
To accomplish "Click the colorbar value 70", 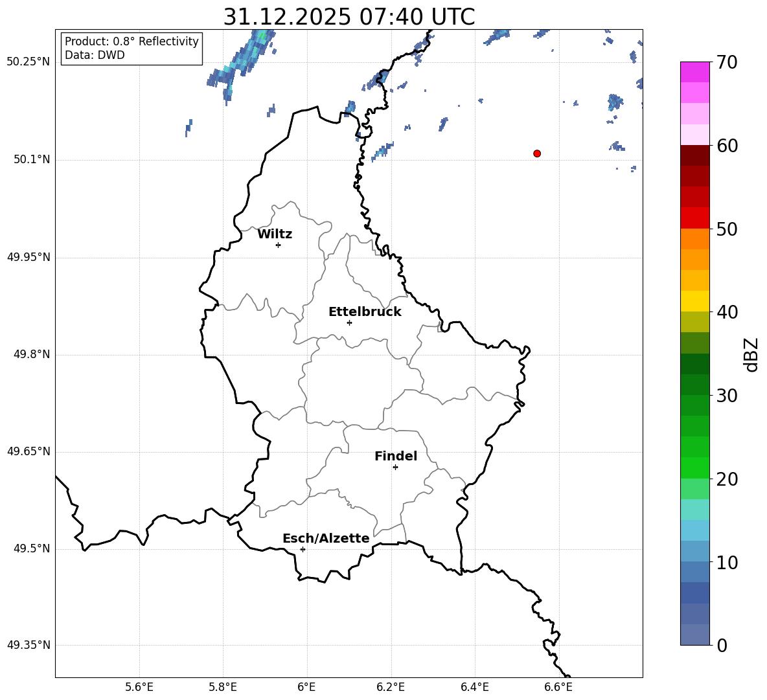I will (x=727, y=62).
